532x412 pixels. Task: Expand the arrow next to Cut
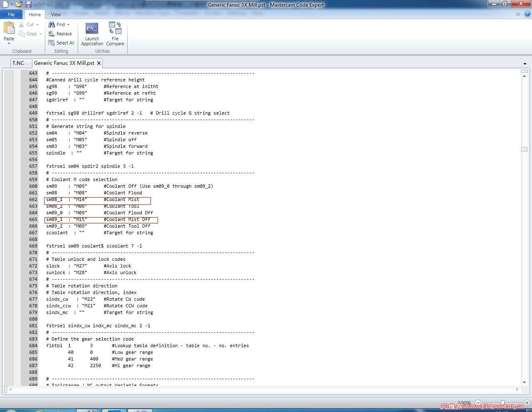[37, 25]
